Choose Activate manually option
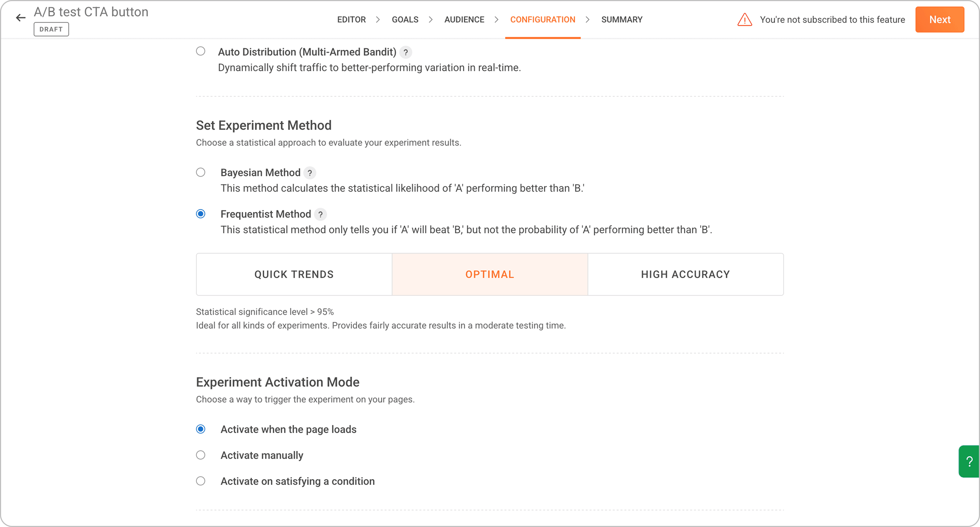Screen dimensions: 980x527 coord(200,455)
